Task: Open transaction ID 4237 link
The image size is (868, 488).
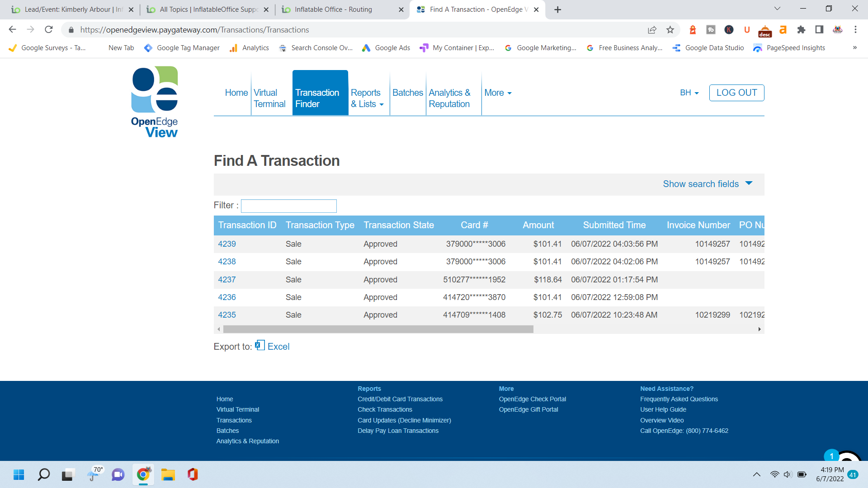Action: 227,280
